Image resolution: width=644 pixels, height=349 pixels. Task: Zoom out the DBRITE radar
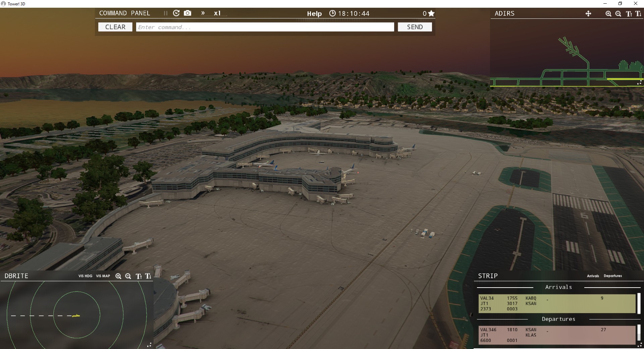coord(128,276)
